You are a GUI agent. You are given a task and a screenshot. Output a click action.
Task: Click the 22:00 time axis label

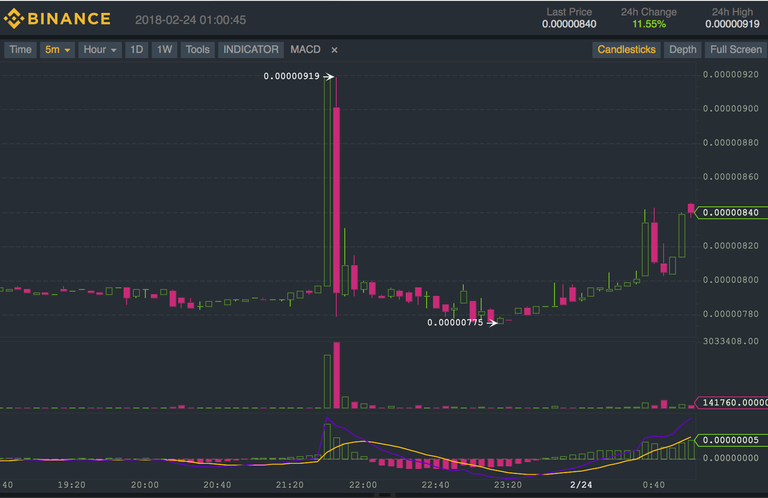[363, 485]
